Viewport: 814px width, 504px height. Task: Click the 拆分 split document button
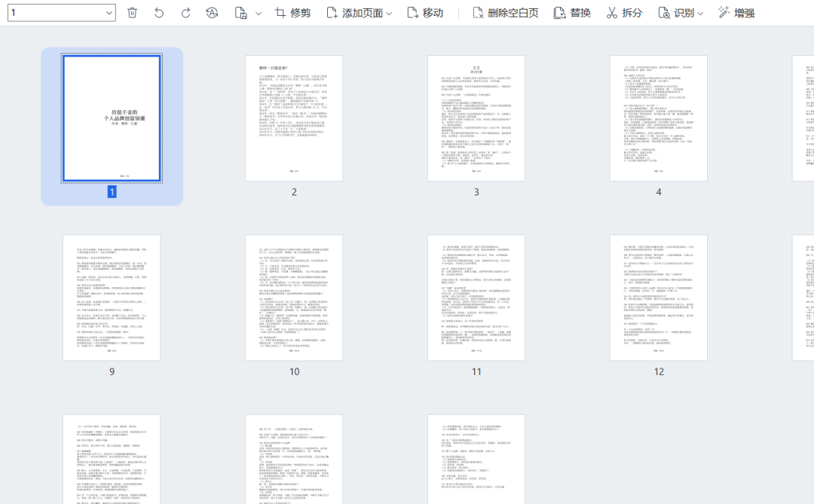pyautogui.click(x=625, y=13)
